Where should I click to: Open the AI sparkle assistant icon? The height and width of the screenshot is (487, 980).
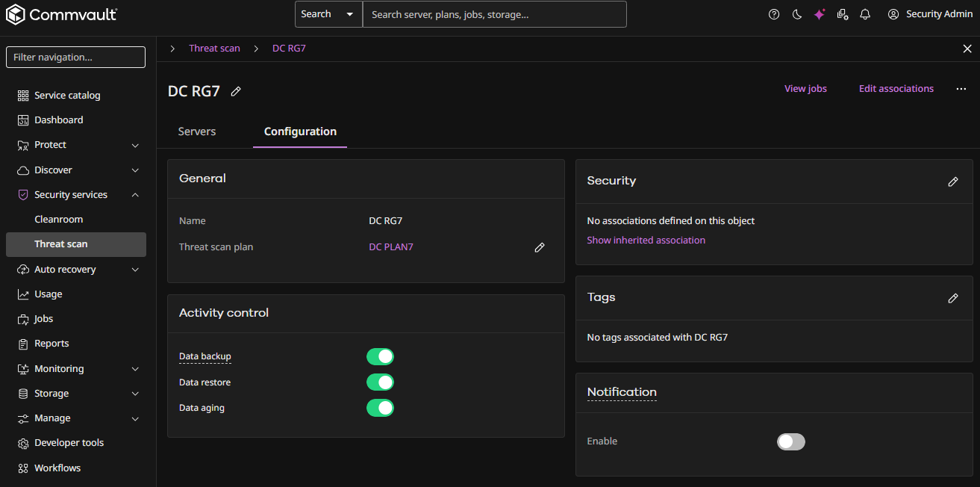pos(820,14)
